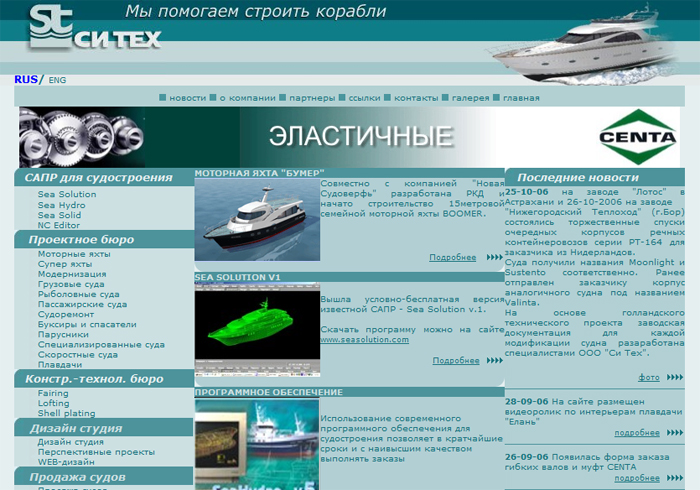This screenshot has height=490, width=700.
Task: Click Последние новости heading
Action: coord(578,178)
